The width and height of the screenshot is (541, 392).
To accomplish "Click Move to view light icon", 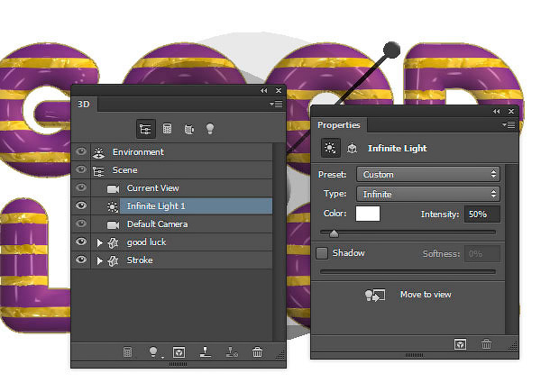I will pos(375,295).
